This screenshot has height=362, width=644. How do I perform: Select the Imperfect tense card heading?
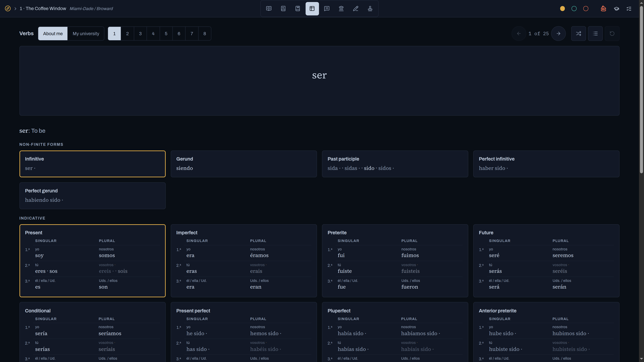pyautogui.click(x=187, y=233)
